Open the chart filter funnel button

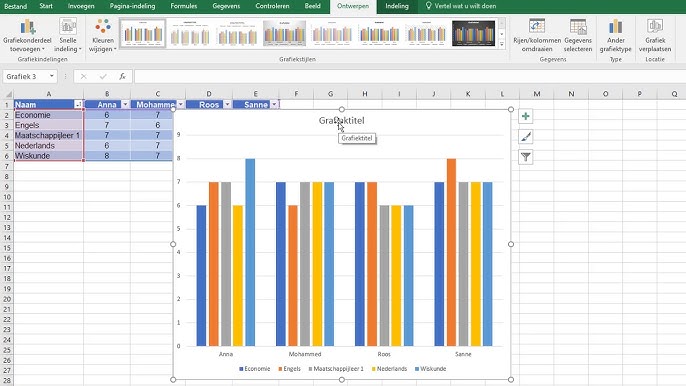[525, 157]
